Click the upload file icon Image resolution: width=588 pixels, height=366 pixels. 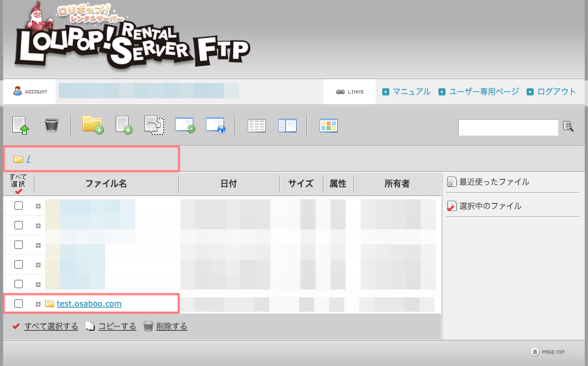[x=21, y=125]
